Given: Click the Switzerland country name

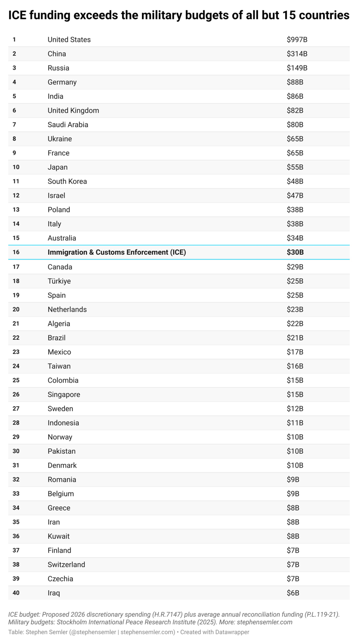Looking at the screenshot, I should 66,564.
